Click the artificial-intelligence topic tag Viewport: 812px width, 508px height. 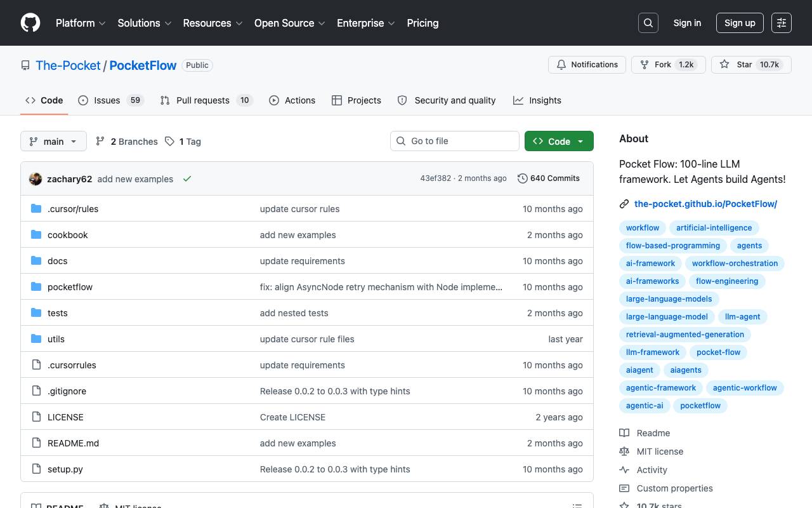coord(714,228)
